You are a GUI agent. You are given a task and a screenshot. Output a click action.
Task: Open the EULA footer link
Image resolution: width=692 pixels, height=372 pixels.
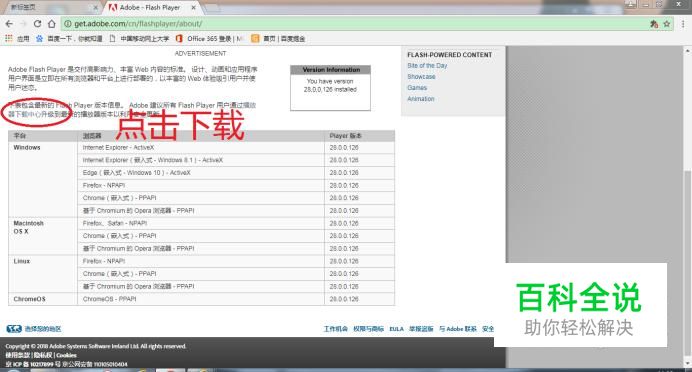[x=396, y=329]
